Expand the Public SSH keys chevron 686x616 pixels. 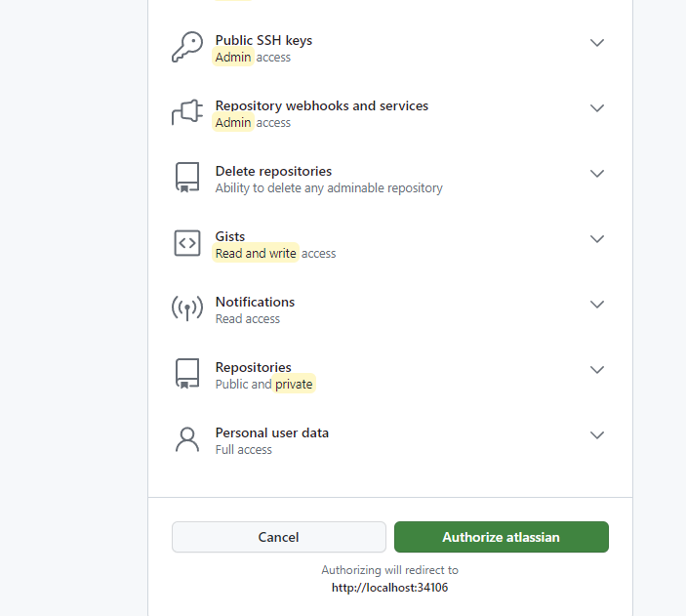point(597,43)
